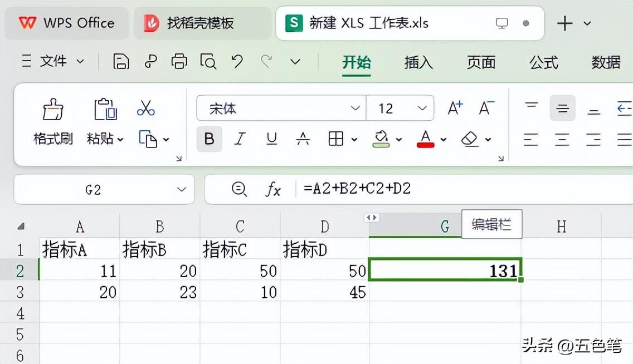Open font color dropdown arrow
Viewport: 633px width, 364px height.
443,140
